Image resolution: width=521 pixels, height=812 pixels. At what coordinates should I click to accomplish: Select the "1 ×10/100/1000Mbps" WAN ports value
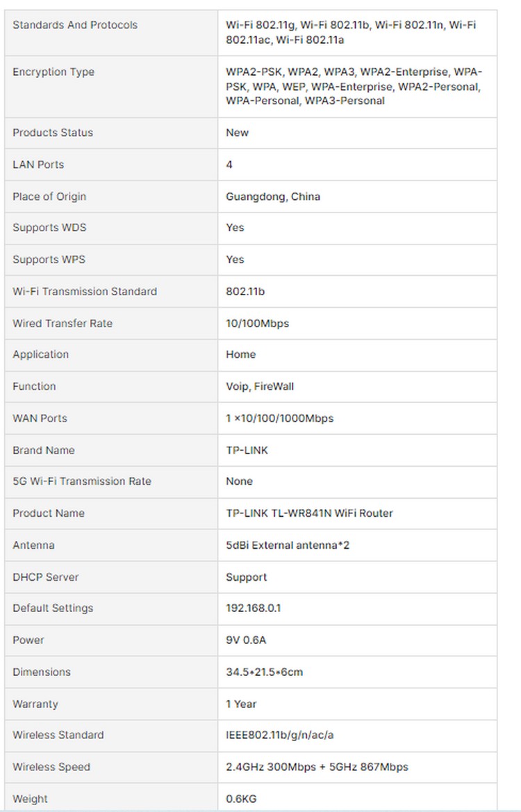tap(279, 418)
